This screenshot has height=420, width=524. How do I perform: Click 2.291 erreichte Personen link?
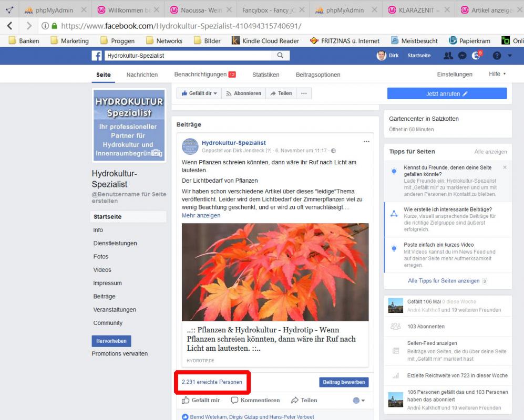pos(212,382)
